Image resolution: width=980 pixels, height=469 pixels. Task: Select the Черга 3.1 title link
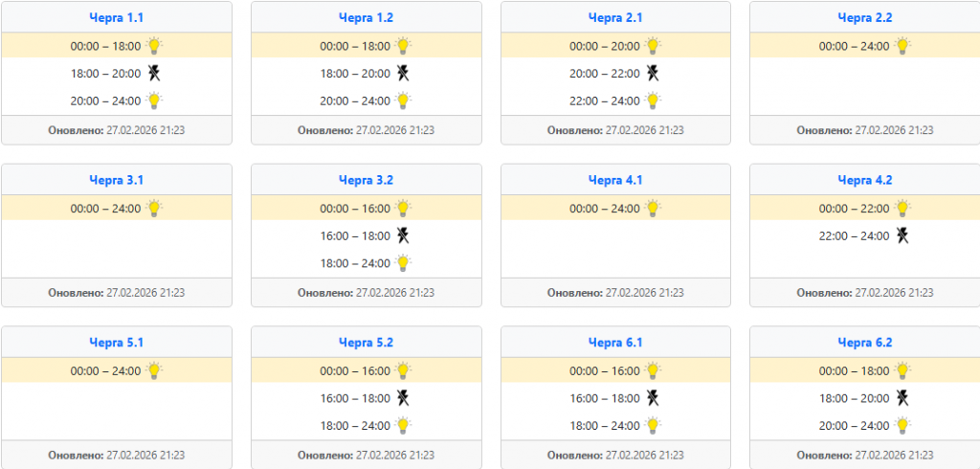click(117, 180)
